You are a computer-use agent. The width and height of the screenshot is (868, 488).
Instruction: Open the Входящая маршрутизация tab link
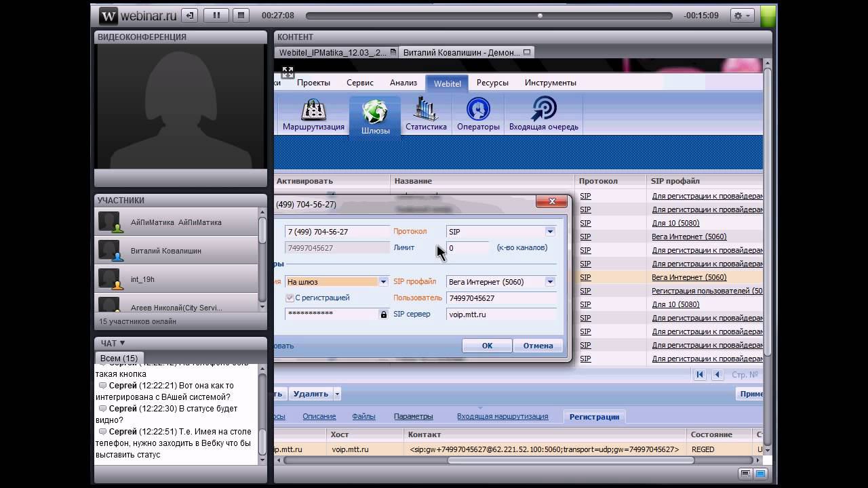tap(502, 416)
